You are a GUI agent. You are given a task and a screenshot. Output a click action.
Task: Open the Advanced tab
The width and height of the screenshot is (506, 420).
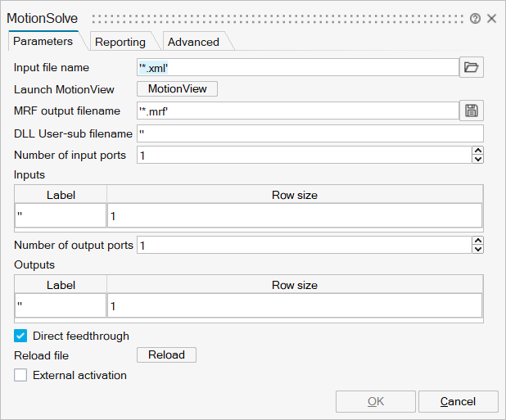(193, 42)
